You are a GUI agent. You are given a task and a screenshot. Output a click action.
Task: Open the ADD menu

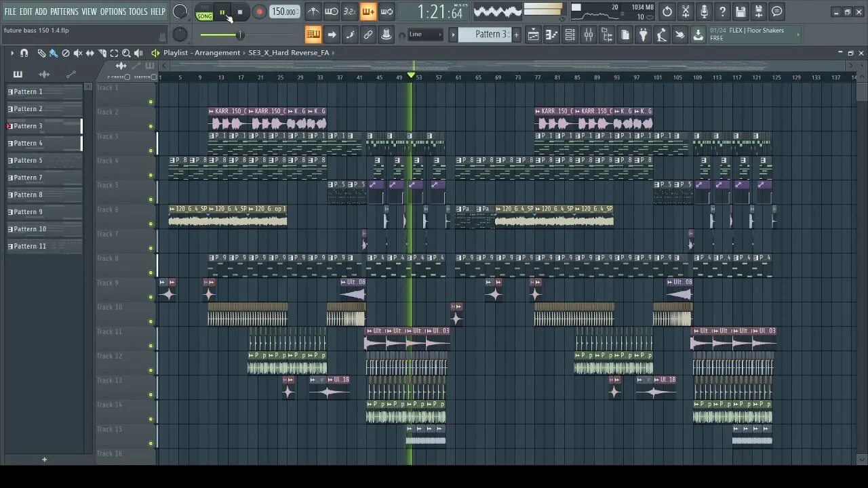[41, 12]
